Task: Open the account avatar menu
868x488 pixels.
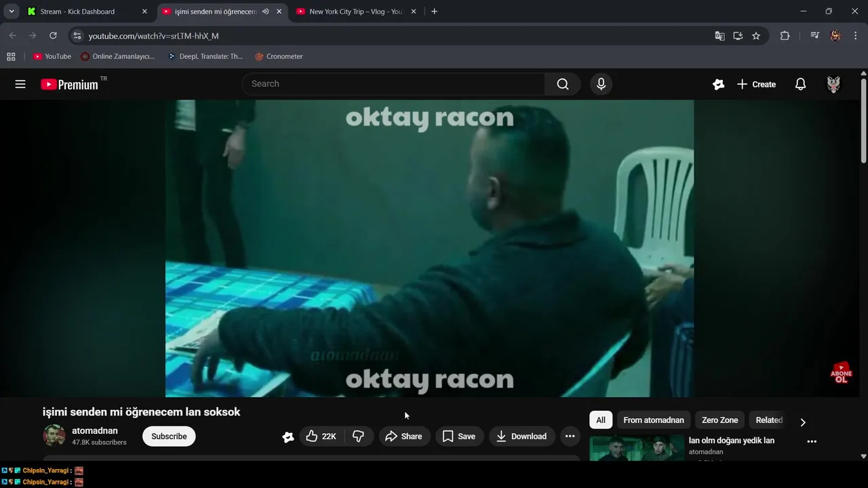Action: pyautogui.click(x=834, y=84)
